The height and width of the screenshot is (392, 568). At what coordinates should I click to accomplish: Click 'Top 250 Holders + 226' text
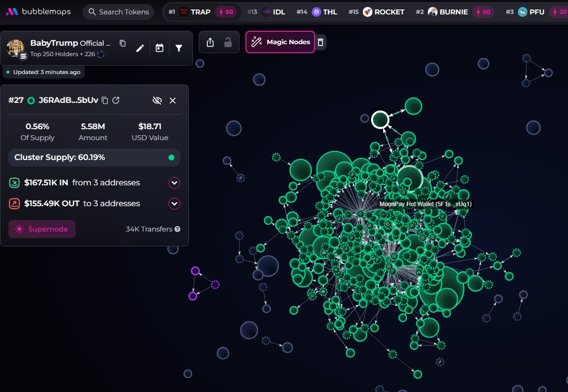tap(63, 54)
